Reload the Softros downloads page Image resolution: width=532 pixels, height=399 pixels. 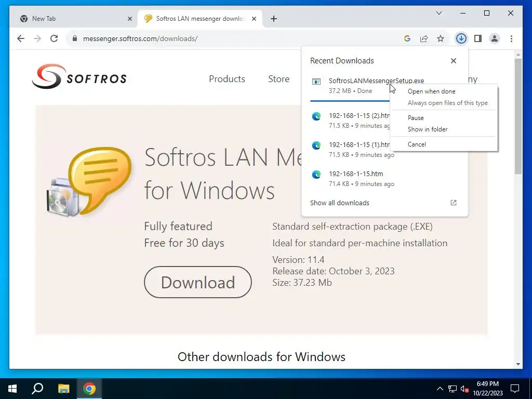pyautogui.click(x=54, y=38)
